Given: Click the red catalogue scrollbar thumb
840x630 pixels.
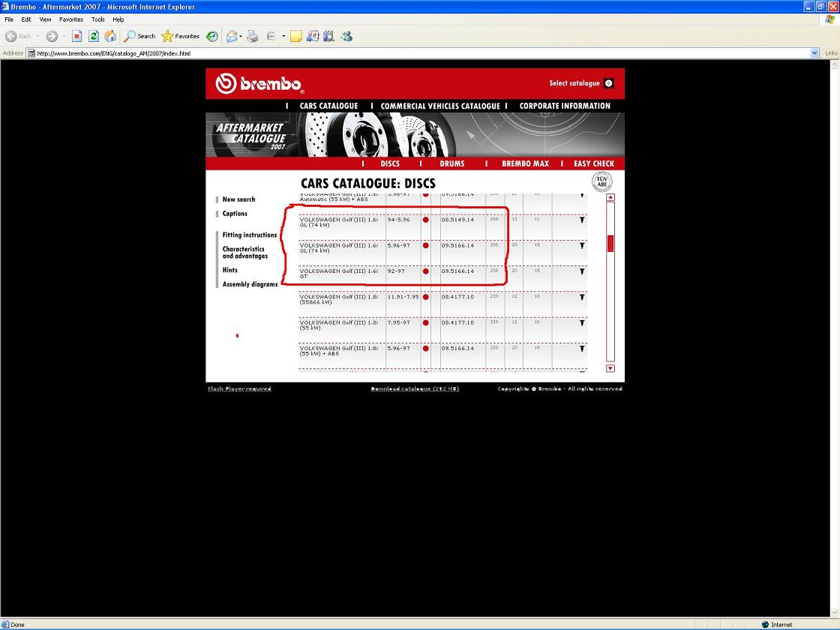Looking at the screenshot, I should coord(610,243).
